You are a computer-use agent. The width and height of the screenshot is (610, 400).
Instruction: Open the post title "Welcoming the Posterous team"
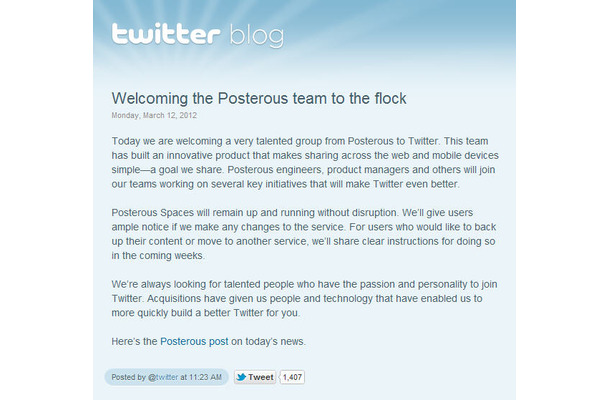(259, 98)
